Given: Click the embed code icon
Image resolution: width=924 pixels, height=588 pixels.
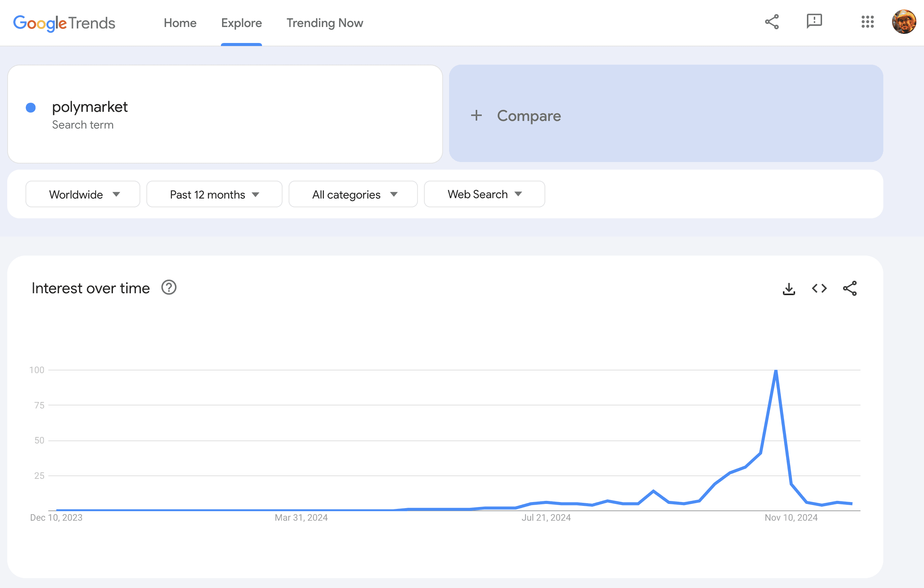Looking at the screenshot, I should [819, 288].
